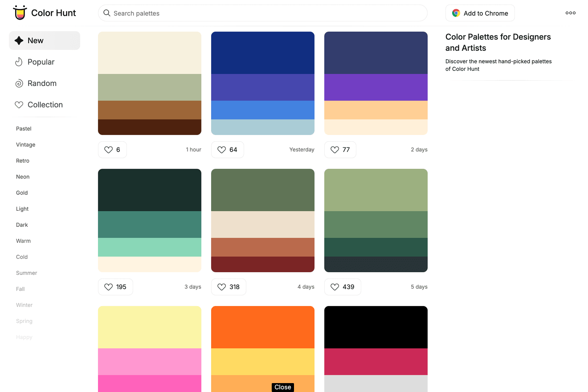Open the Popular palettes section
Viewport: 588px width, 392px height.
pos(45,62)
